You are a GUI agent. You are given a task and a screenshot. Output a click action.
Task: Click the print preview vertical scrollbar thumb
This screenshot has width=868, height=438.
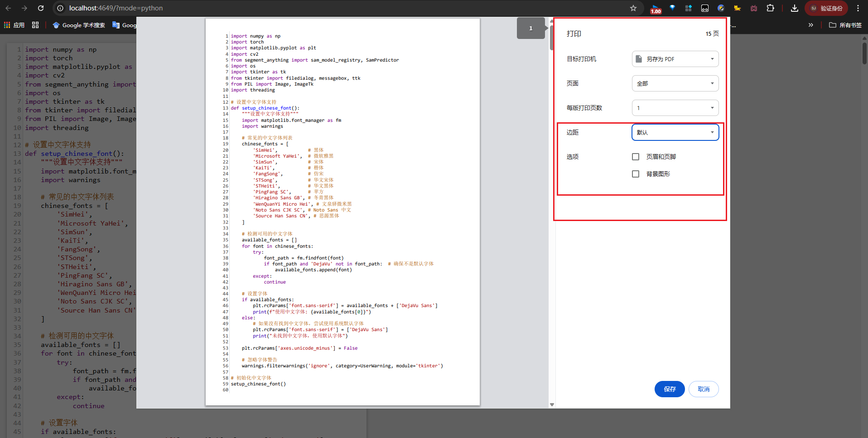tap(552, 37)
